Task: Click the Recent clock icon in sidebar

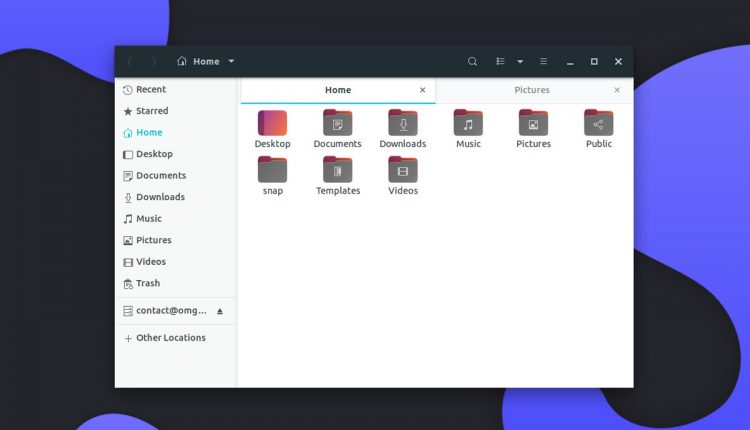Action: click(128, 90)
